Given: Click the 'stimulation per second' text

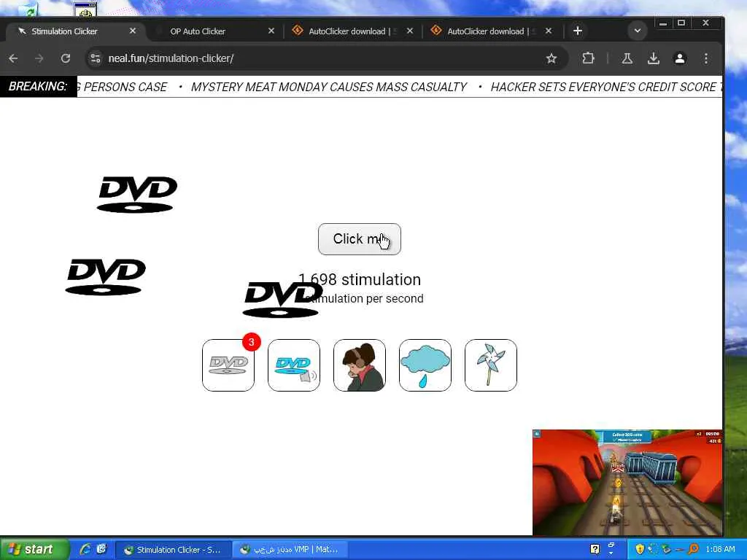Looking at the screenshot, I should pyautogui.click(x=365, y=298).
